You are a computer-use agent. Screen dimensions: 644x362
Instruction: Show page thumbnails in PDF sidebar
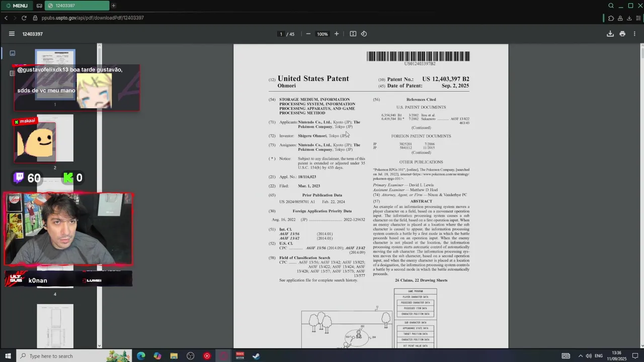click(x=13, y=53)
